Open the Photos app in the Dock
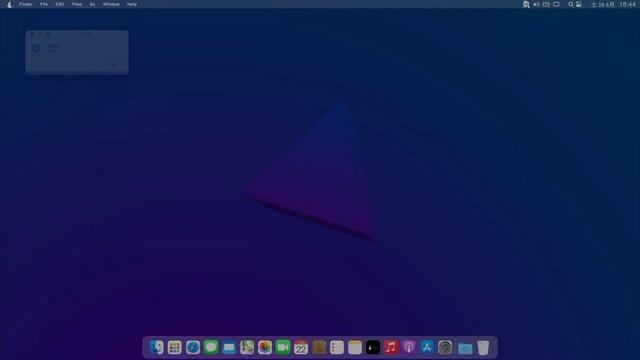 [x=265, y=347]
